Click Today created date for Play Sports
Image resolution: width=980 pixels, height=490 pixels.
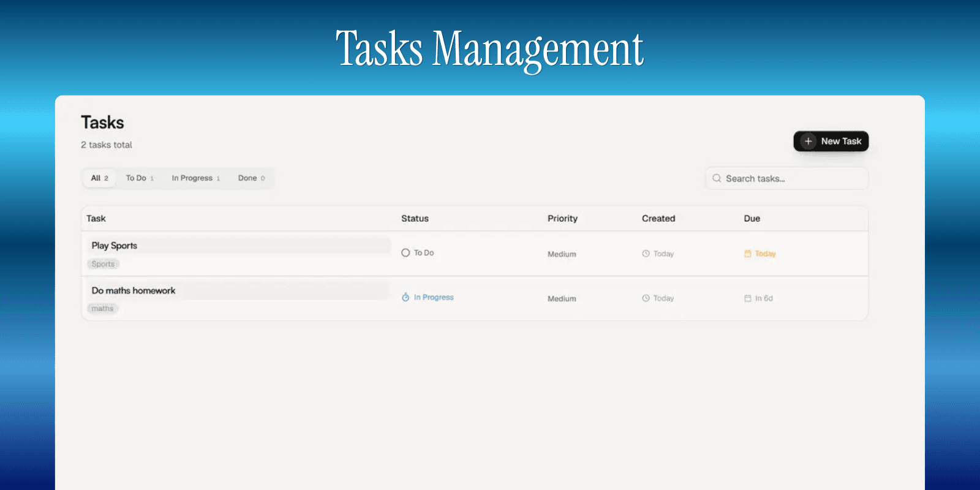(x=658, y=254)
